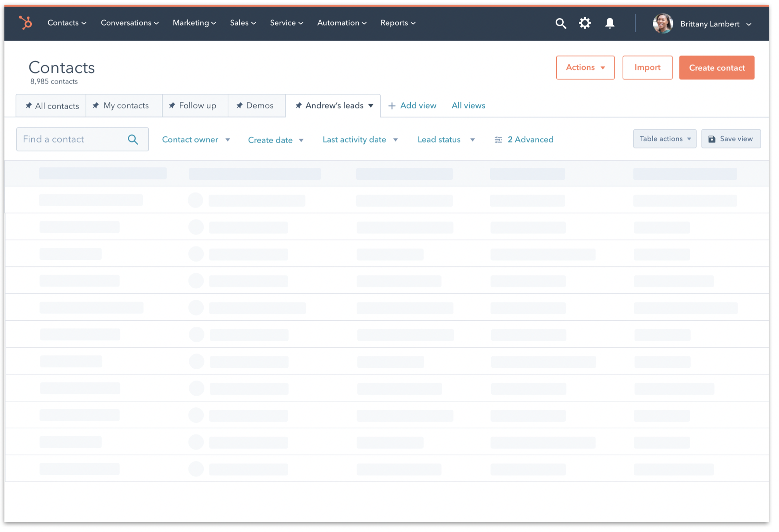Viewport: 779px width, 532px height.
Task: Open the global search magnifier icon
Action: [560, 24]
